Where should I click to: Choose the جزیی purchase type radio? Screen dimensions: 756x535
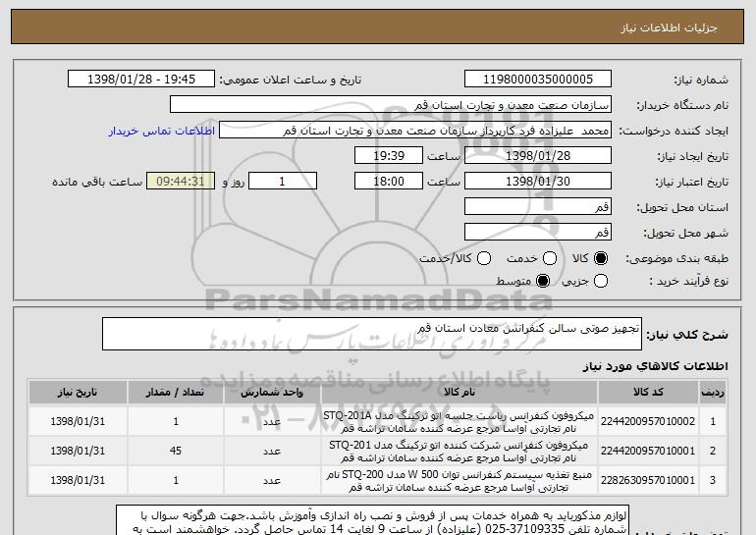tap(600, 281)
